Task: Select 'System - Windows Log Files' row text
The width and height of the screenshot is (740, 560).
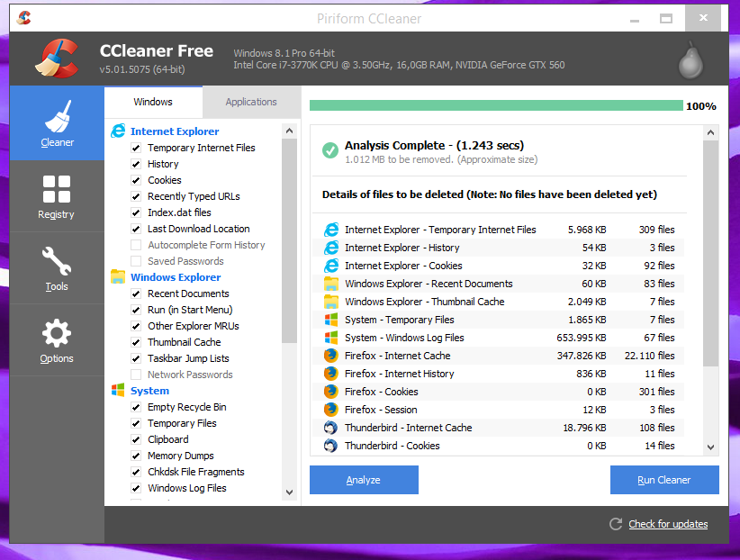Action: (x=404, y=338)
